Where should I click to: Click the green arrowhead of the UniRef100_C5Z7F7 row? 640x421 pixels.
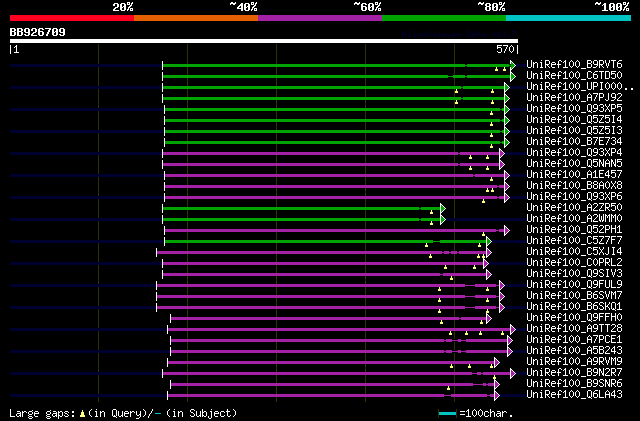[489, 242]
